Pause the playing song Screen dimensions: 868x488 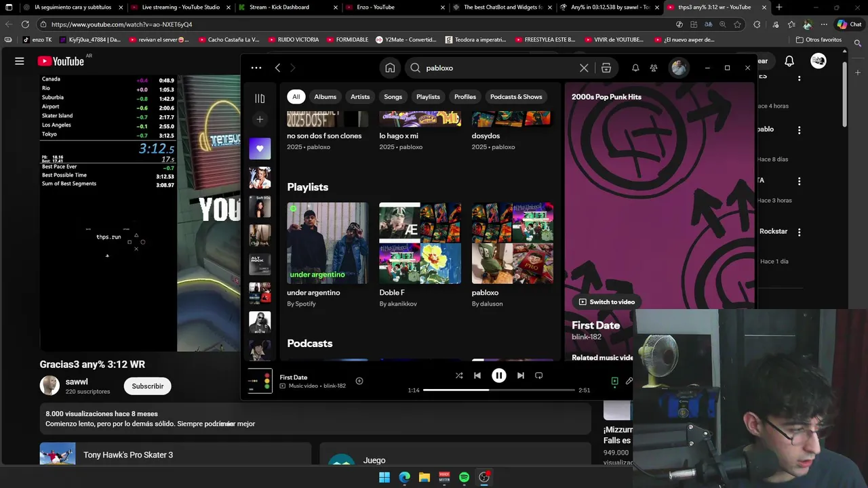tap(498, 375)
